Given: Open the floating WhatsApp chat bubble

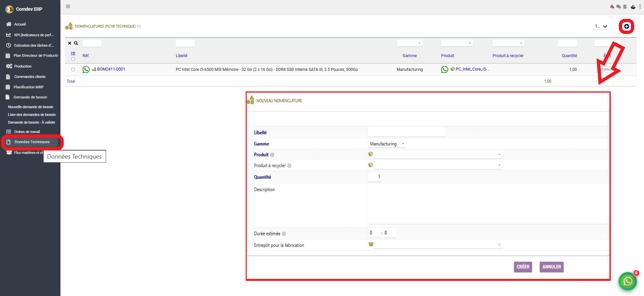Looking at the screenshot, I should [x=628, y=281].
